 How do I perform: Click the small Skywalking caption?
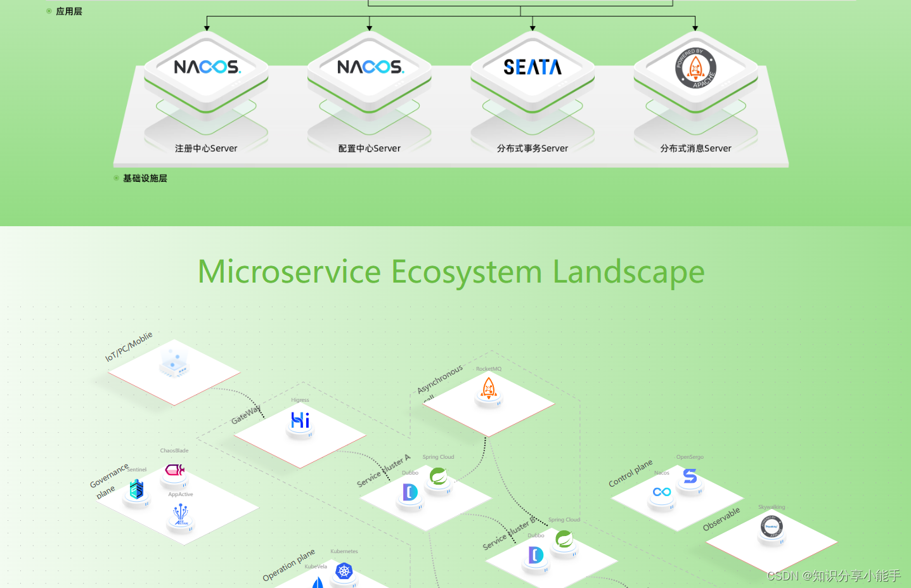click(772, 507)
